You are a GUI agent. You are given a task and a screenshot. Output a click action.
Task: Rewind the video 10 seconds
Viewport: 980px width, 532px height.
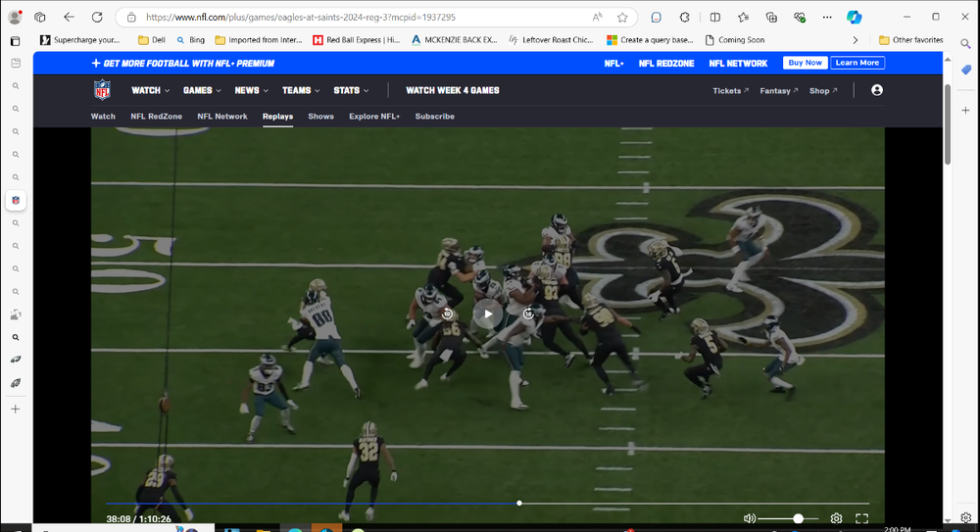[448, 314]
